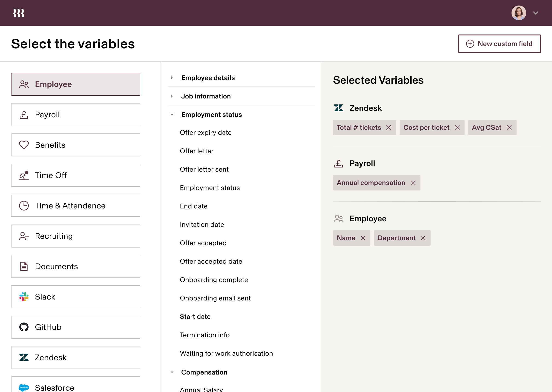
Task: Expand the Job information section
Action: click(172, 96)
